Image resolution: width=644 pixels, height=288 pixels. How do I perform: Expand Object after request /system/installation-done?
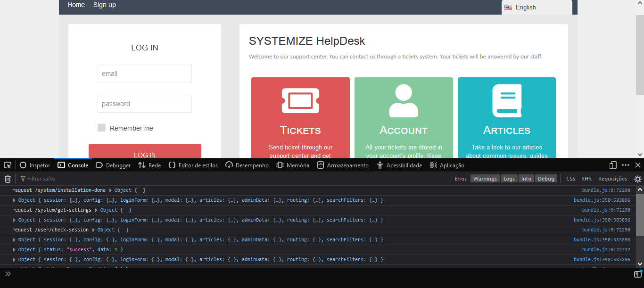tap(111, 190)
